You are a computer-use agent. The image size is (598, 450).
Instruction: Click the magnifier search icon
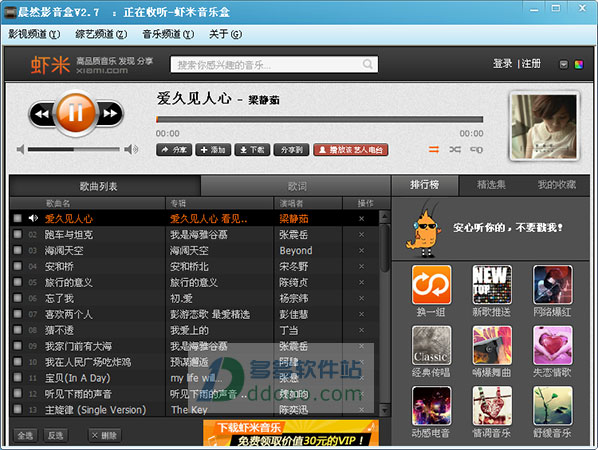tap(368, 64)
